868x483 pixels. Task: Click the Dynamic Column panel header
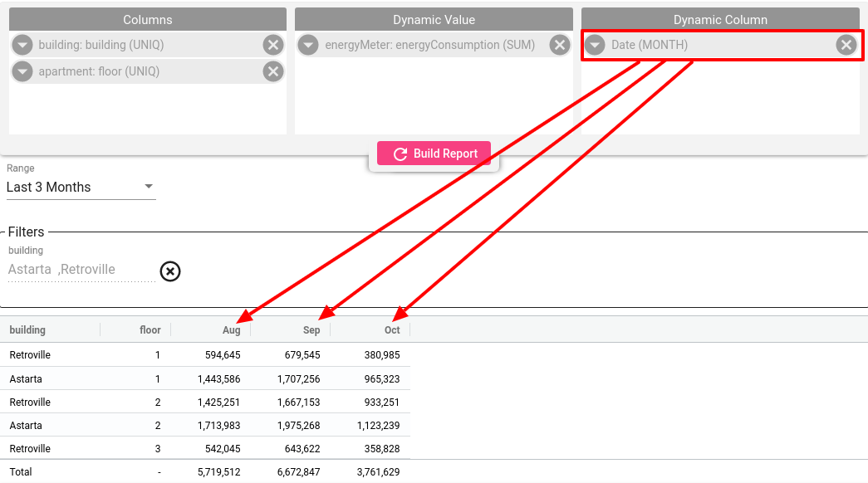coord(720,19)
